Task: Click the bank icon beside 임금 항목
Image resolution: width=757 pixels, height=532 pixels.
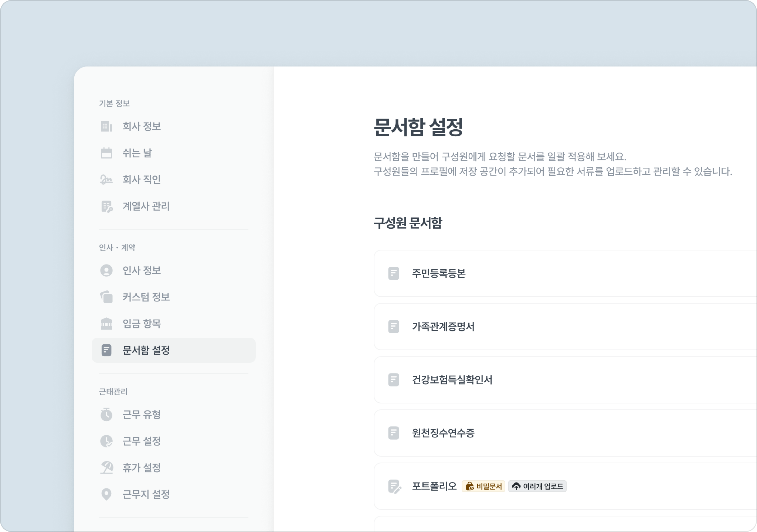Action: 106,324
